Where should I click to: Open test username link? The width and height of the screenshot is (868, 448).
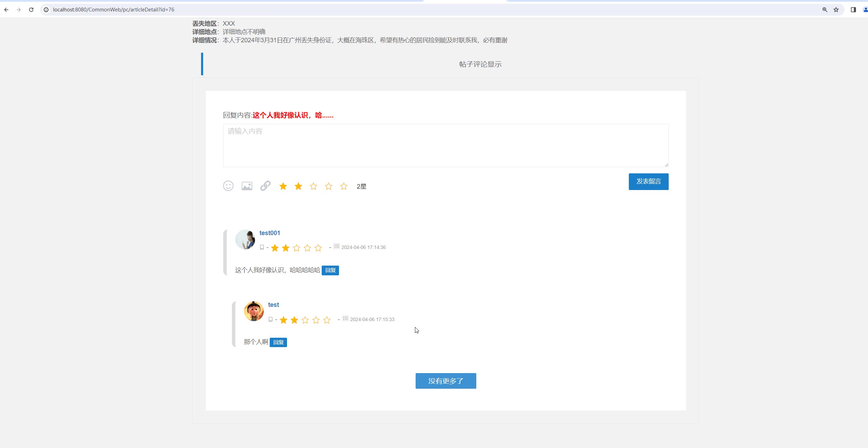click(x=273, y=305)
